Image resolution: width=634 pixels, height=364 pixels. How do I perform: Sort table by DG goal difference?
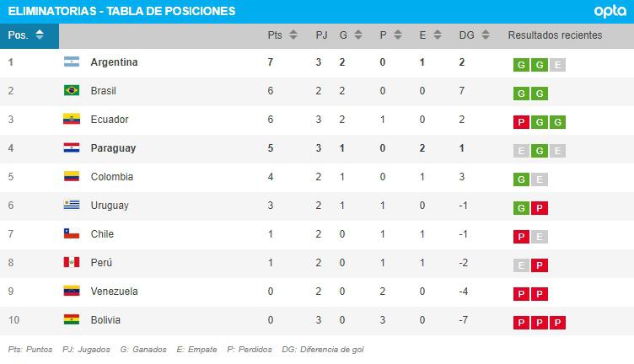(472, 35)
